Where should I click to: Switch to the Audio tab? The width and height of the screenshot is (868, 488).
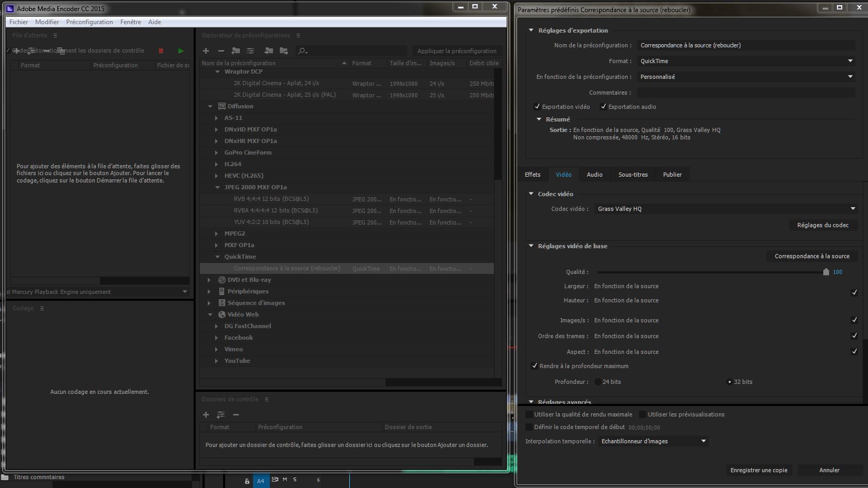[x=594, y=175]
